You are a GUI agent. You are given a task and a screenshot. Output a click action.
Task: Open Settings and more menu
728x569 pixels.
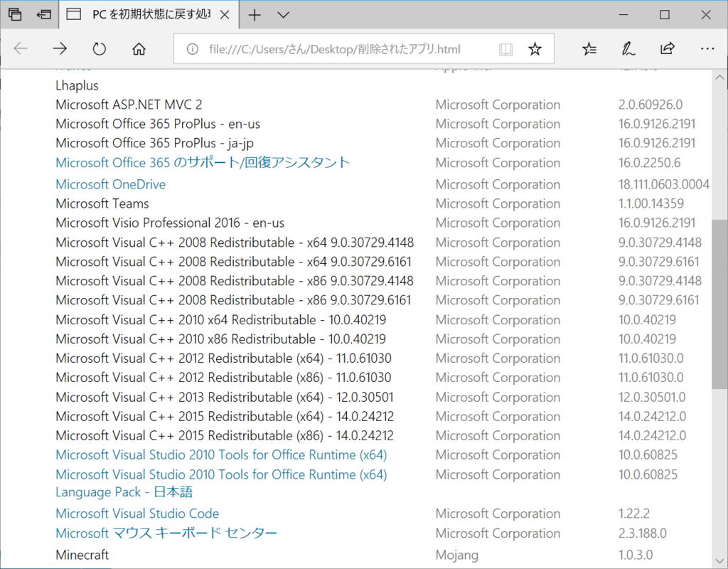[707, 48]
